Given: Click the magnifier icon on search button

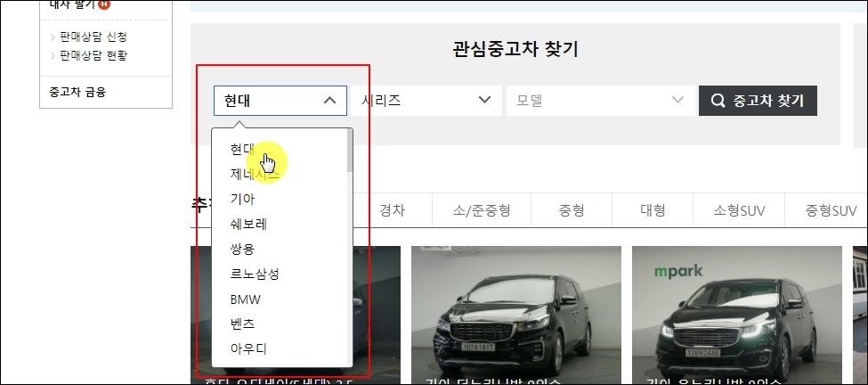Looking at the screenshot, I should click(718, 101).
